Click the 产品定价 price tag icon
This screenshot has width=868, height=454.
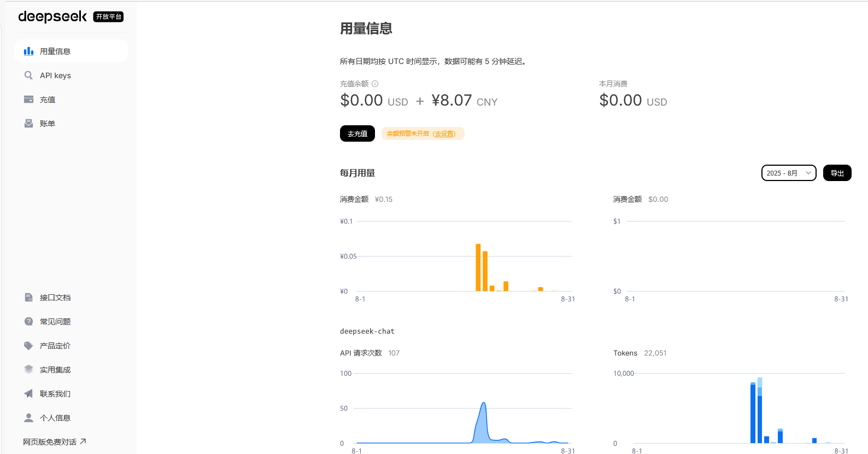tap(28, 346)
